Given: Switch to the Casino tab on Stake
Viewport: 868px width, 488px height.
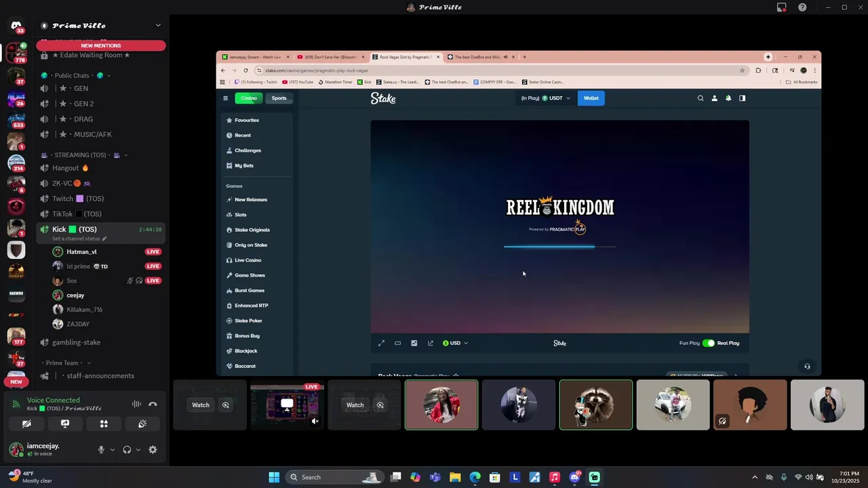Looking at the screenshot, I should [249, 98].
